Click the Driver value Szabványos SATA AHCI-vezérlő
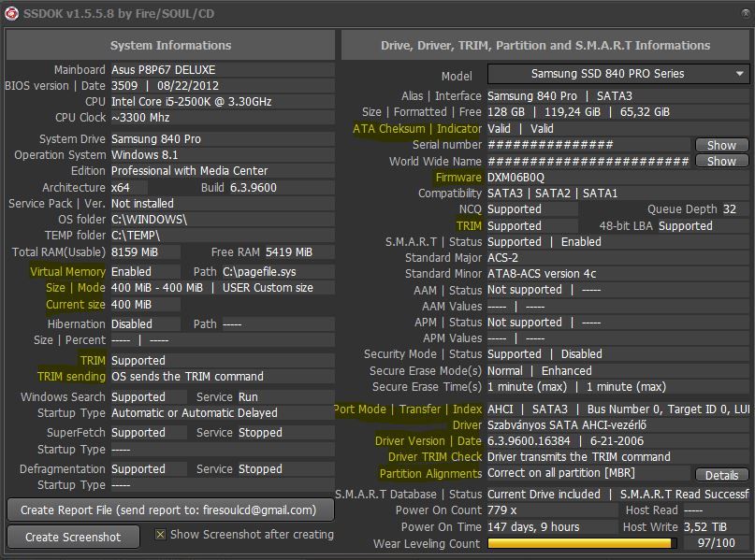The height and width of the screenshot is (560, 755). click(x=567, y=425)
